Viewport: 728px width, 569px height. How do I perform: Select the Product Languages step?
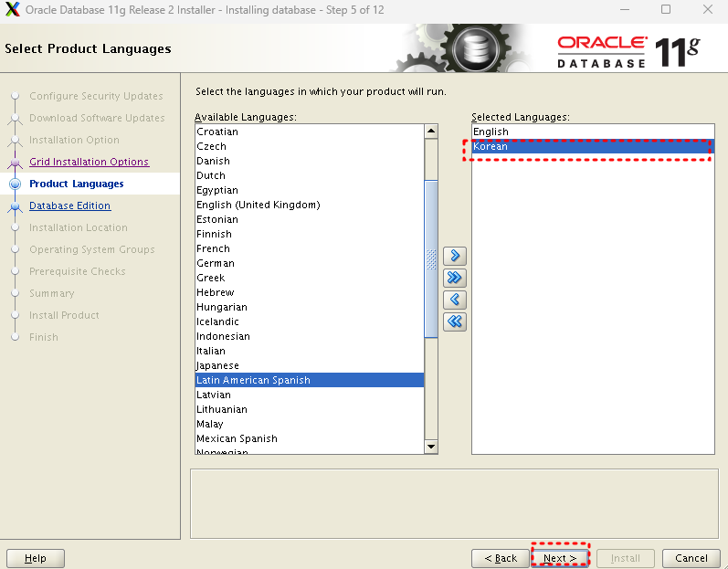77,184
